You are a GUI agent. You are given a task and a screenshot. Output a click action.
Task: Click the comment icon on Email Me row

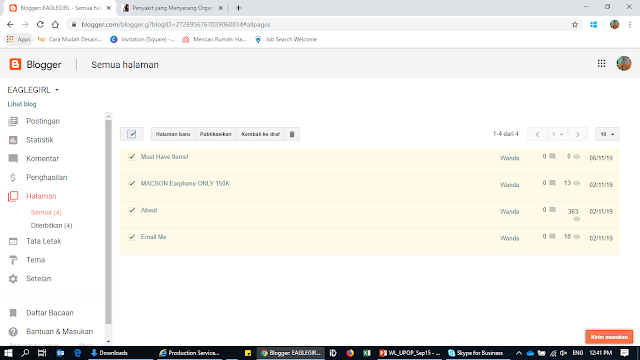pos(552,236)
